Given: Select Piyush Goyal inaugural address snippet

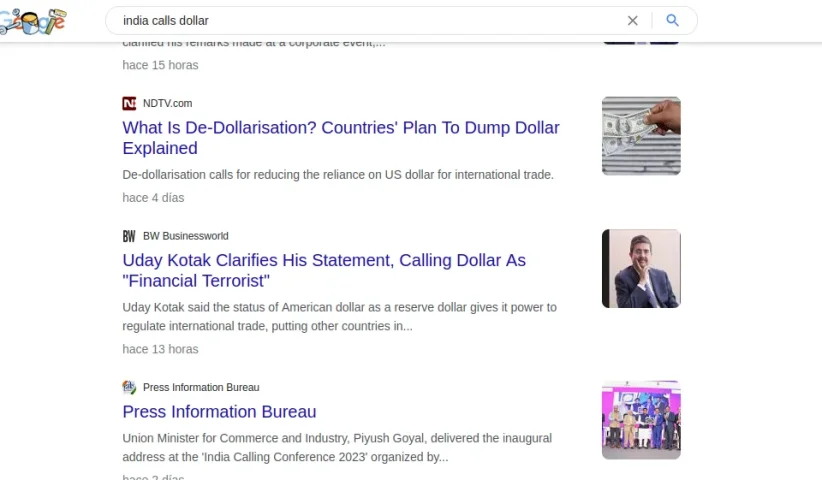Looking at the screenshot, I should [x=337, y=448].
